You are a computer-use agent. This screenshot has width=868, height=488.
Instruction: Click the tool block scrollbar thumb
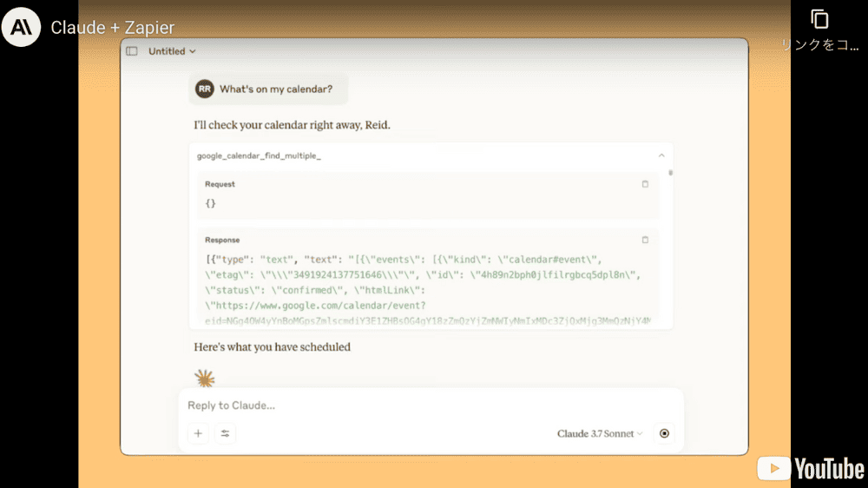(670, 173)
